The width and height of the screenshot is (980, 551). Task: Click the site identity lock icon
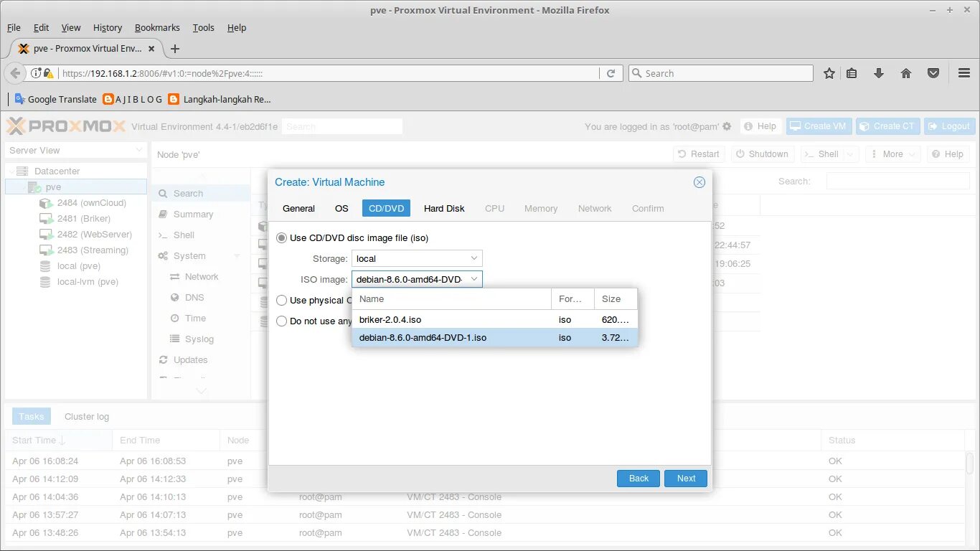[x=48, y=73]
